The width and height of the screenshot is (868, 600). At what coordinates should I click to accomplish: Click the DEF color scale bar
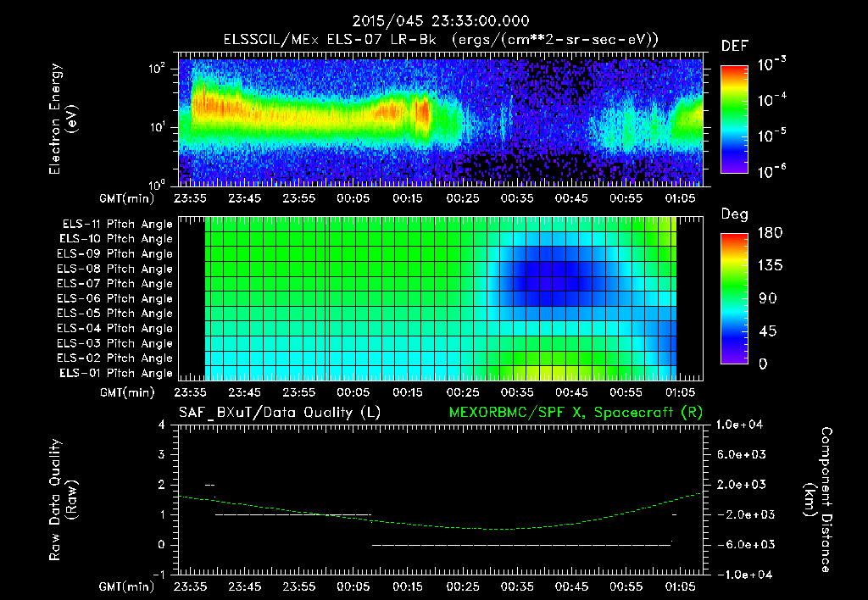734,119
